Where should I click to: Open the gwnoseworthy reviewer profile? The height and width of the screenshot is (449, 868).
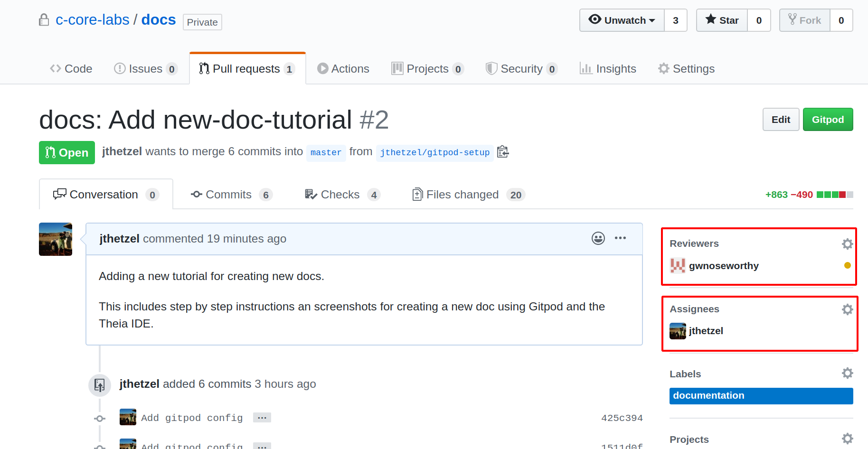click(x=724, y=265)
